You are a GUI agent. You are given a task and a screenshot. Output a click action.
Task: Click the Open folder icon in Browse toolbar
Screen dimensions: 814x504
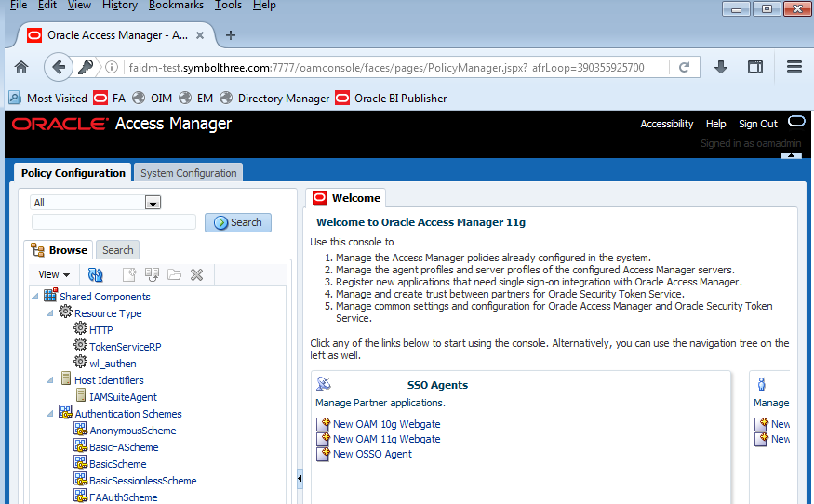(x=174, y=274)
